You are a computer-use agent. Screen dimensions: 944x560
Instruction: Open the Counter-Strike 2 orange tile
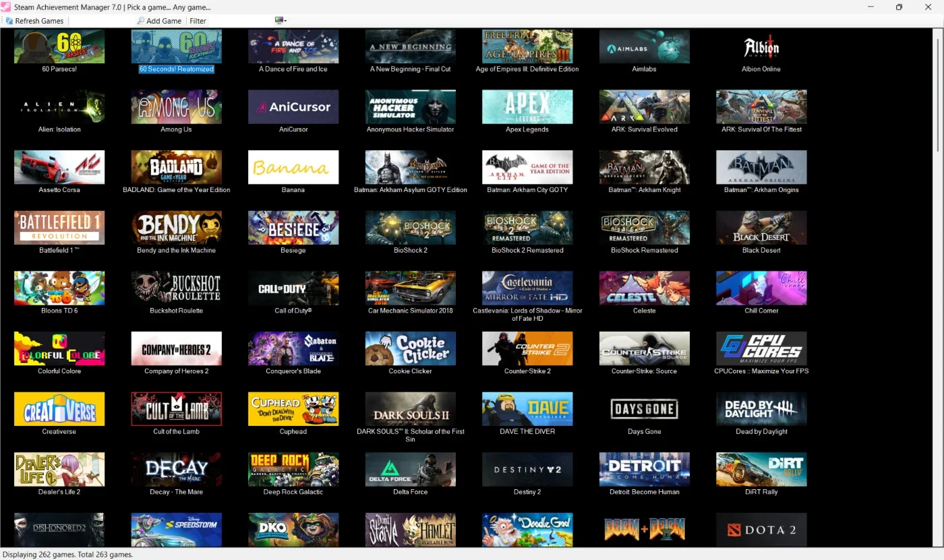pos(527,348)
